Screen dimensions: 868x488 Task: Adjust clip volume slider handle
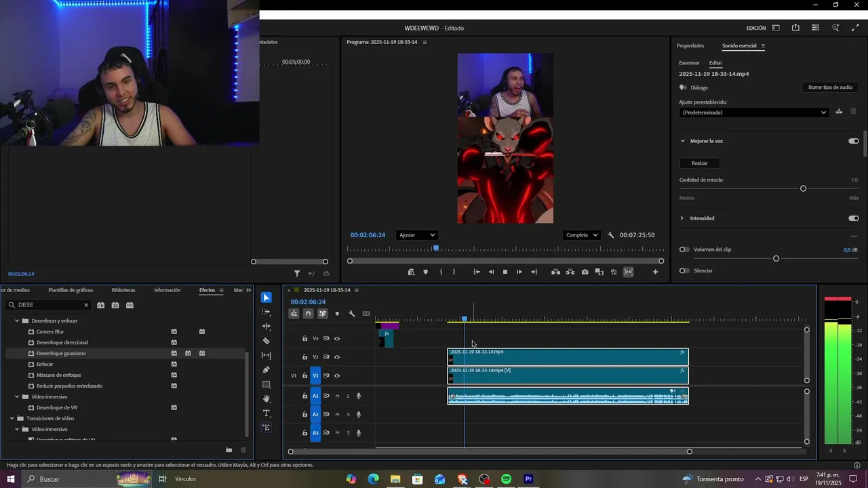pyautogui.click(x=776, y=258)
